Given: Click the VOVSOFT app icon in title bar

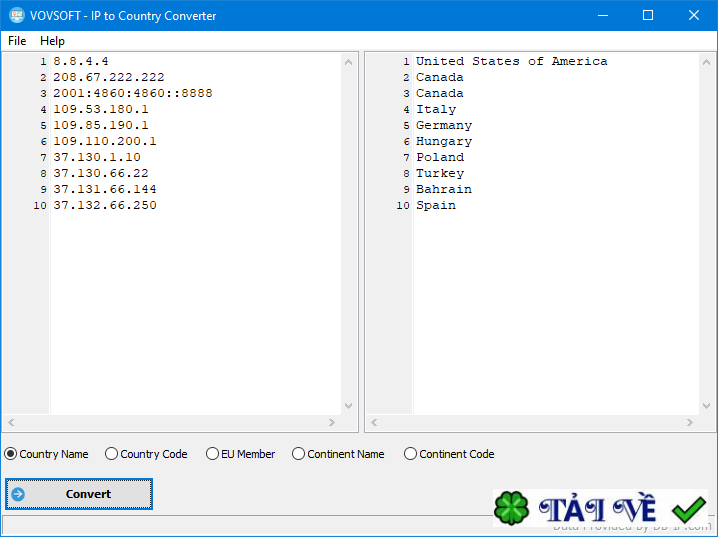Looking at the screenshot, I should 17,15.
